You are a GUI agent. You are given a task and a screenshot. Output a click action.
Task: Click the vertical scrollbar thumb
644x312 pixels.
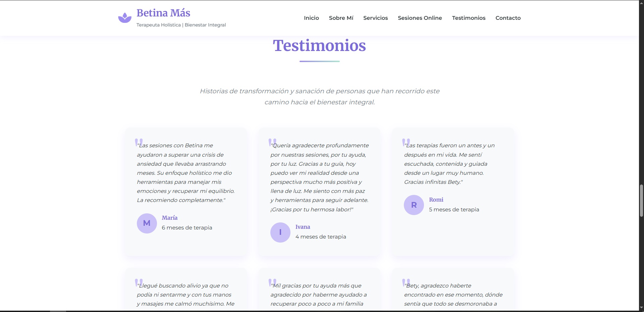(641, 200)
